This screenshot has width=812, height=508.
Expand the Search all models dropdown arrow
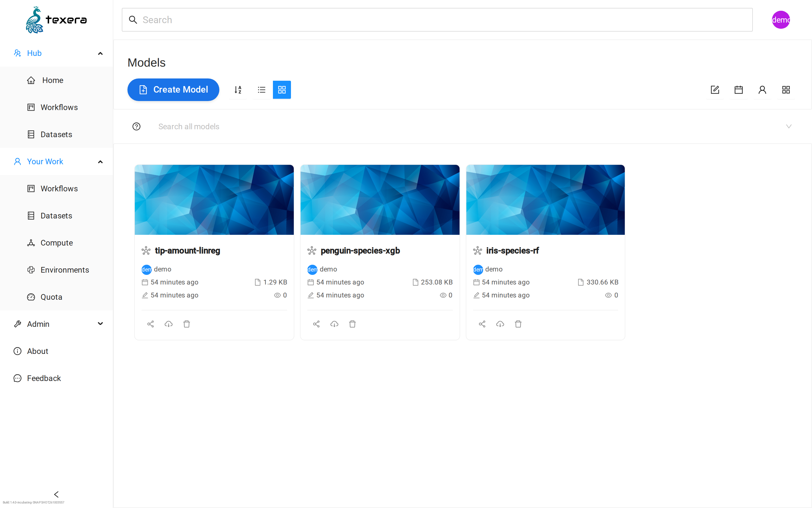tap(789, 126)
